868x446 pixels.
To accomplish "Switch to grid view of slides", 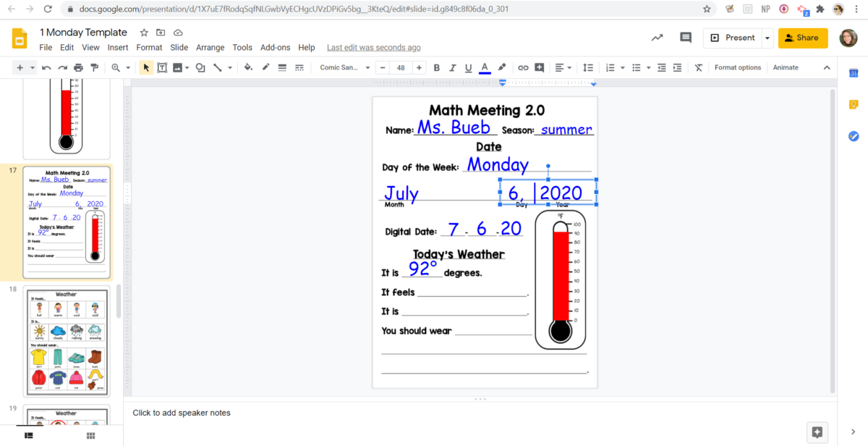I will click(x=91, y=435).
